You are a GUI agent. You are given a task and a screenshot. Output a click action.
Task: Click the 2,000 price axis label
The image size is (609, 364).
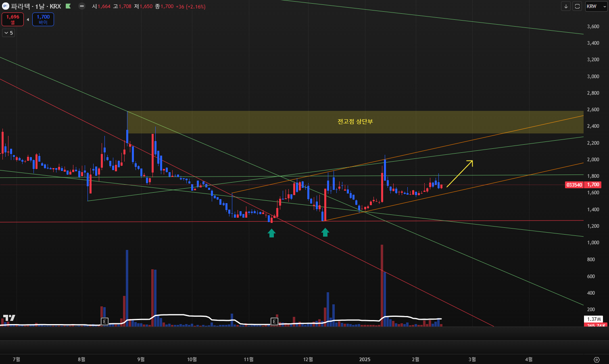tap(593, 160)
